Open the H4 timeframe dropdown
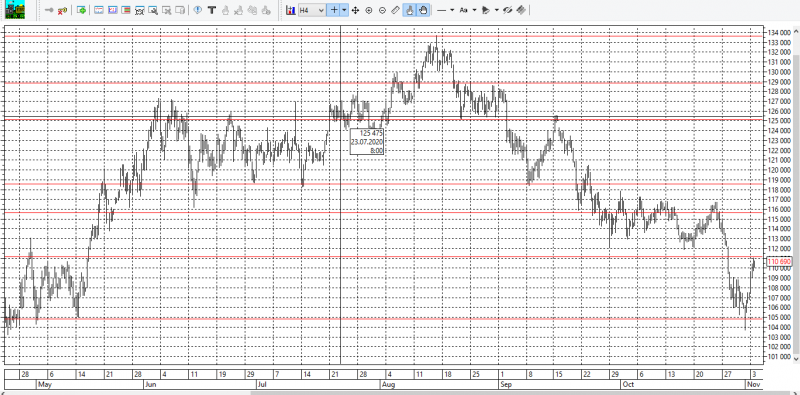The image size is (800, 395). pyautogui.click(x=312, y=10)
